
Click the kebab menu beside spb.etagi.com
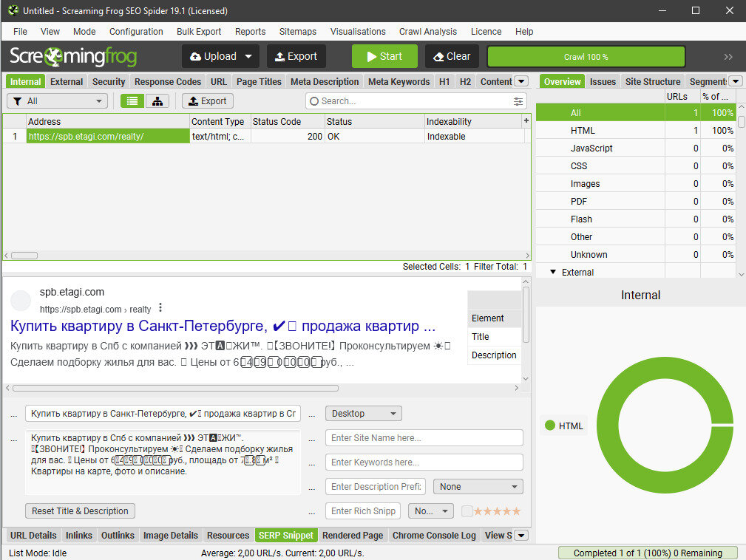161,309
